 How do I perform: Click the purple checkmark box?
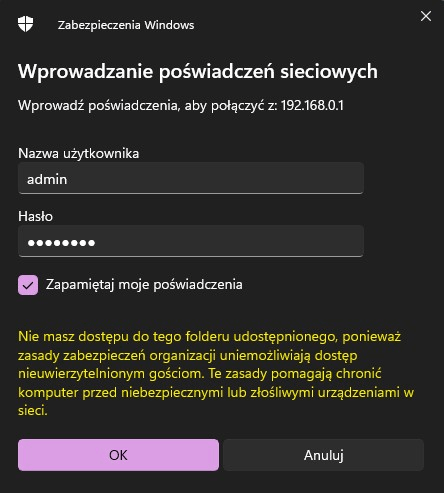click(28, 285)
